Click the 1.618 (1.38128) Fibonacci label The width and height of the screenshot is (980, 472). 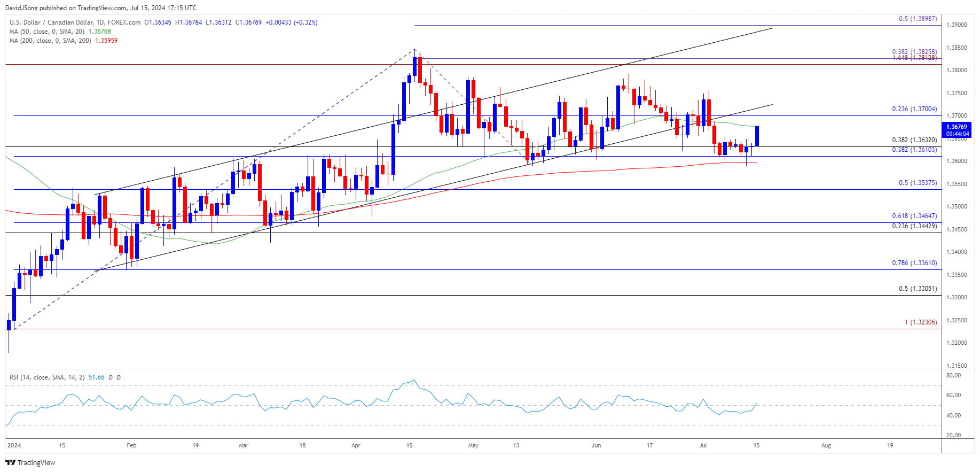pyautogui.click(x=914, y=58)
